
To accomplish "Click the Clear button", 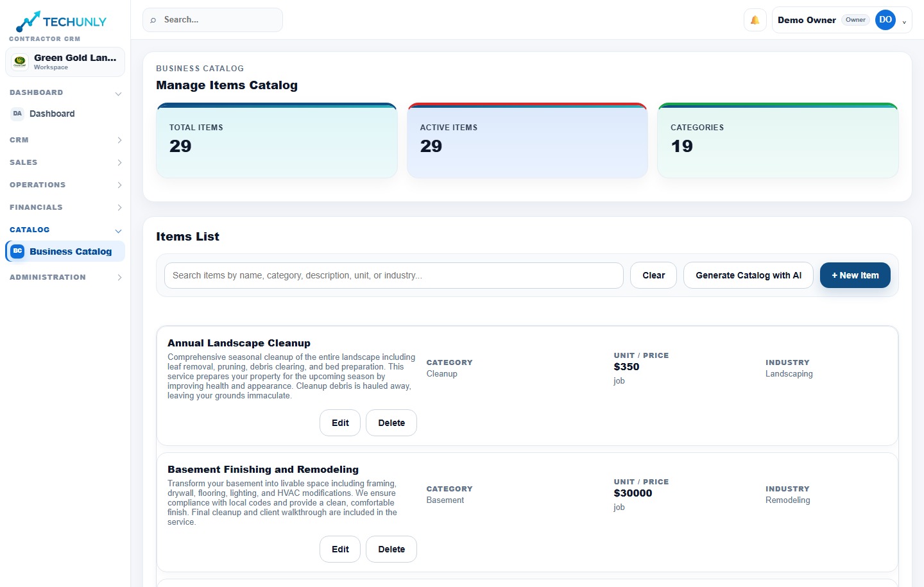I will click(x=653, y=275).
